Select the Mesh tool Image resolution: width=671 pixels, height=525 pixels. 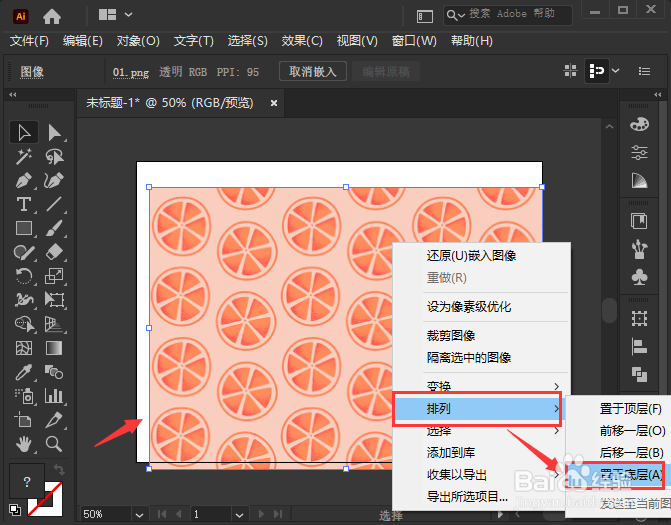(24, 348)
